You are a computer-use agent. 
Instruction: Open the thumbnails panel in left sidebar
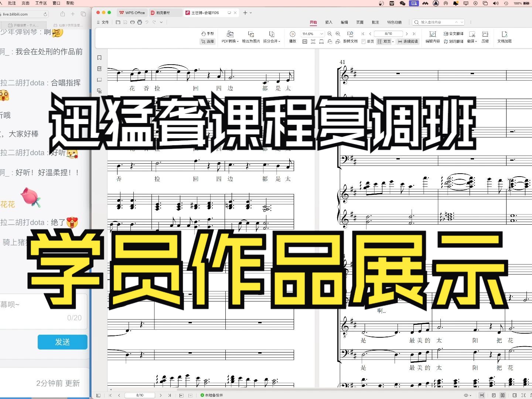(x=99, y=69)
